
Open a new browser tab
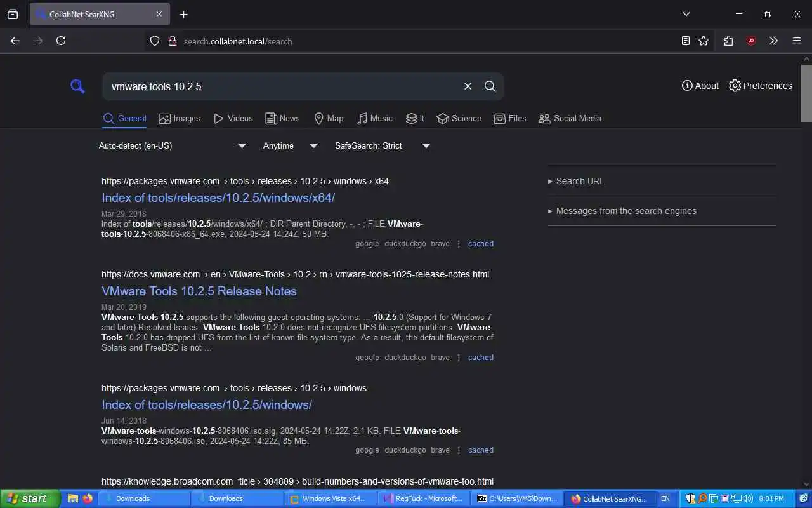(183, 14)
